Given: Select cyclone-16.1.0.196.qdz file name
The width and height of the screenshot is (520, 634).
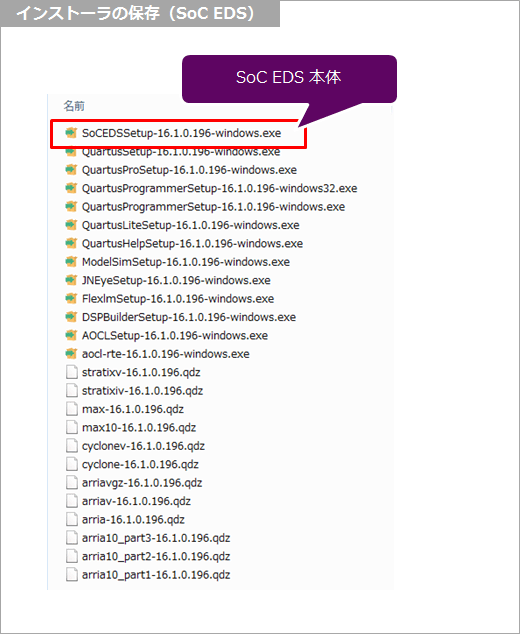Looking at the screenshot, I should tap(140, 464).
